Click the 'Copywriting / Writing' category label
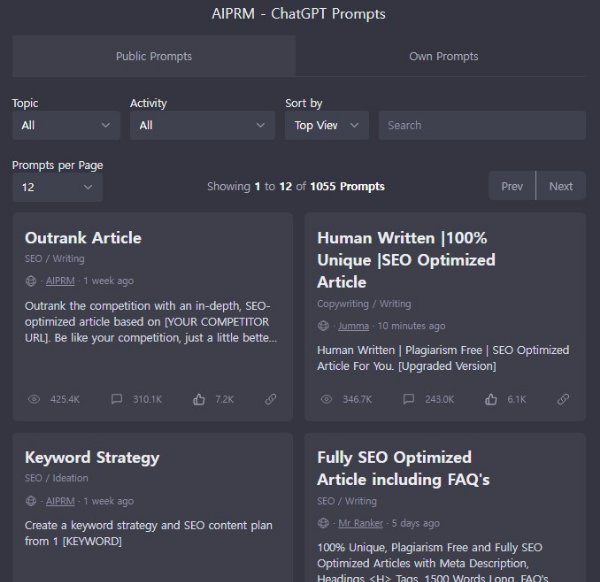The width and height of the screenshot is (600, 582). coord(364,304)
